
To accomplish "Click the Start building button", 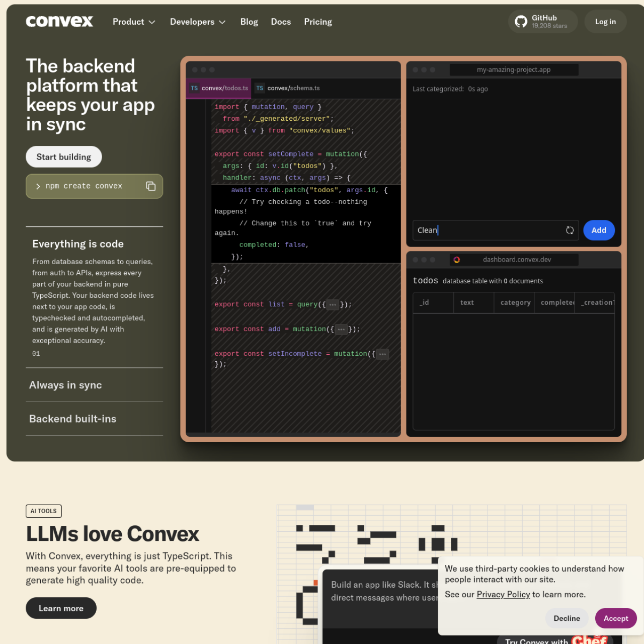I will (x=63, y=156).
